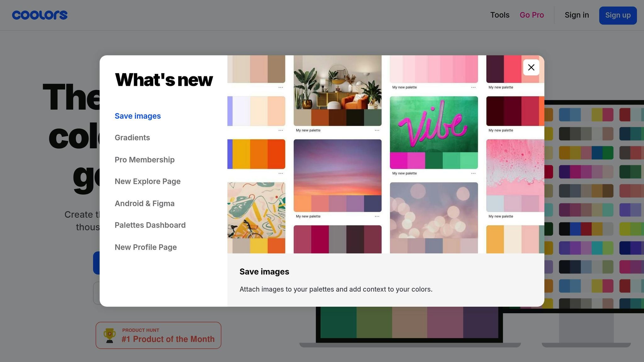Click the magenta swatch under vibe image

pyautogui.click(x=398, y=161)
